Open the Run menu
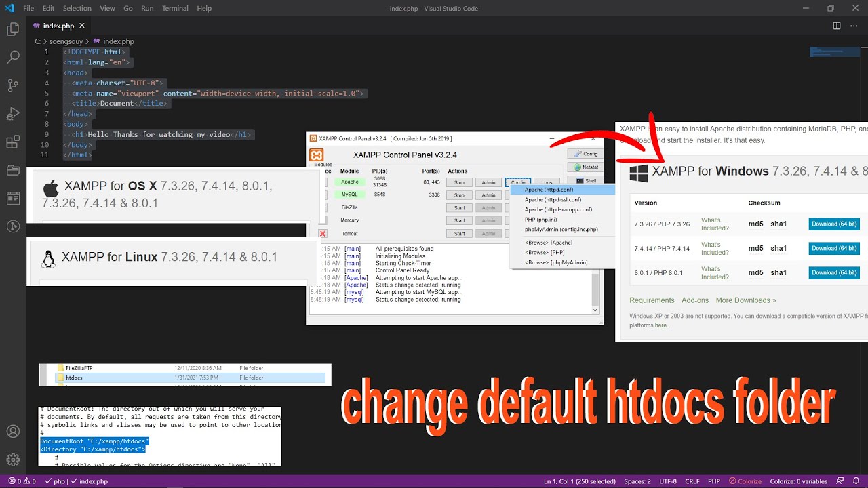 tap(147, 8)
